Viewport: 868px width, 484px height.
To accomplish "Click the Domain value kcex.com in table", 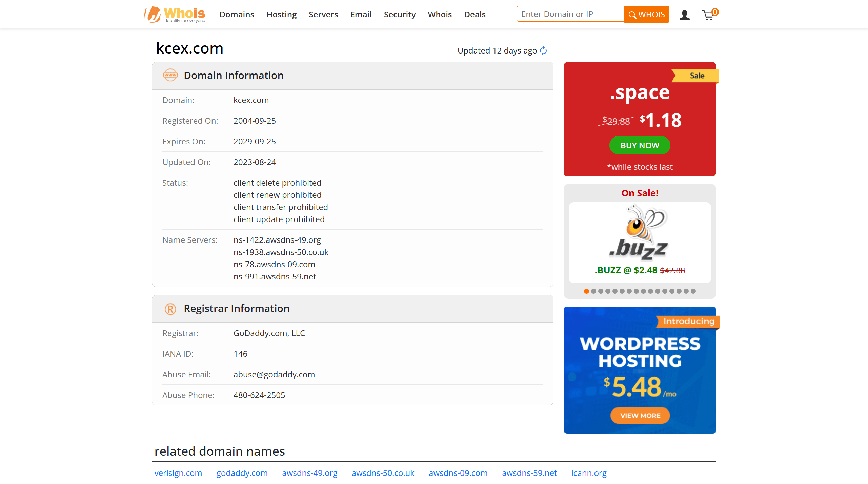I will coord(251,100).
